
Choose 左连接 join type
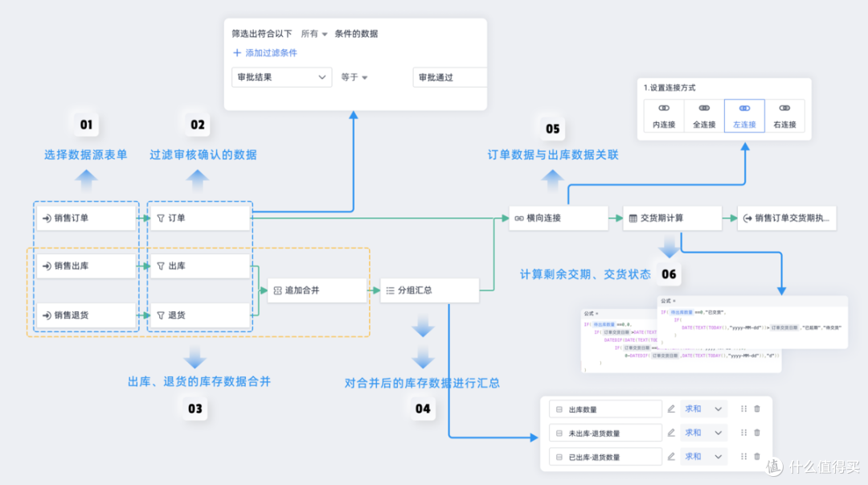click(x=744, y=116)
